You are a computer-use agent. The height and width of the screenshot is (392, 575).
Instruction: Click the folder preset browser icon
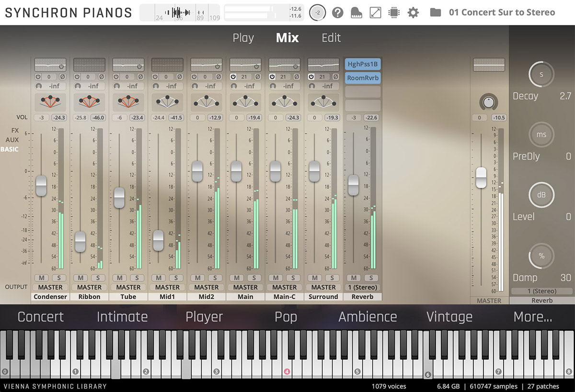click(x=435, y=13)
